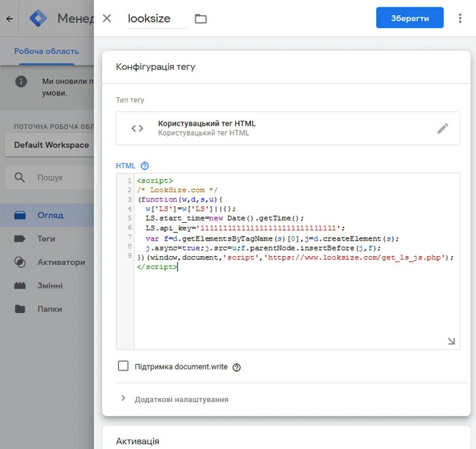Click the Зберегти button
Image resolution: width=476 pixels, height=449 pixels.
pyautogui.click(x=409, y=18)
